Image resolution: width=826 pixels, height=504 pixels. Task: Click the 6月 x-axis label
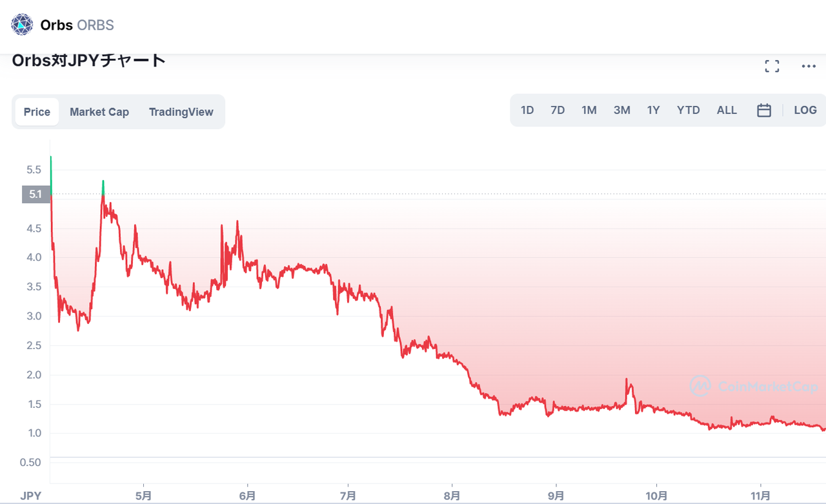click(247, 496)
